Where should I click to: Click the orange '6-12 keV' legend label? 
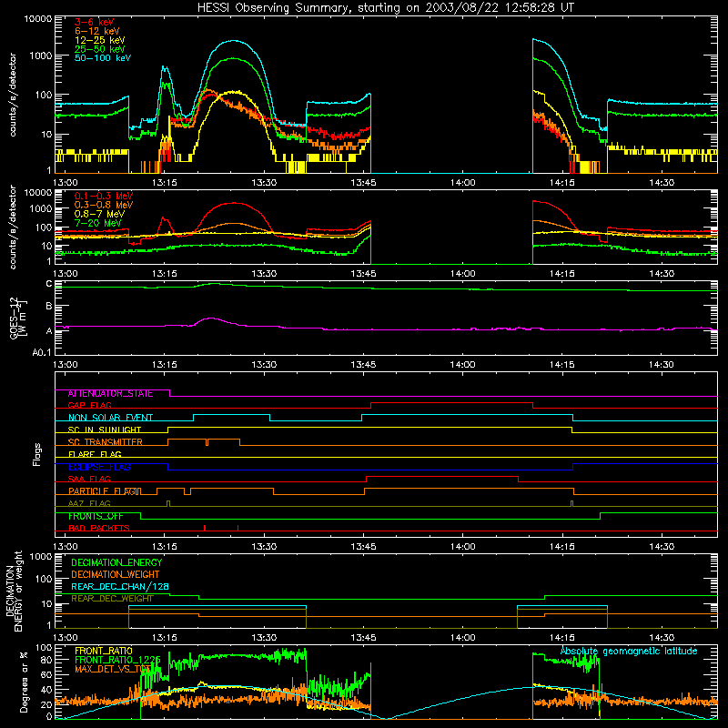click(x=97, y=31)
